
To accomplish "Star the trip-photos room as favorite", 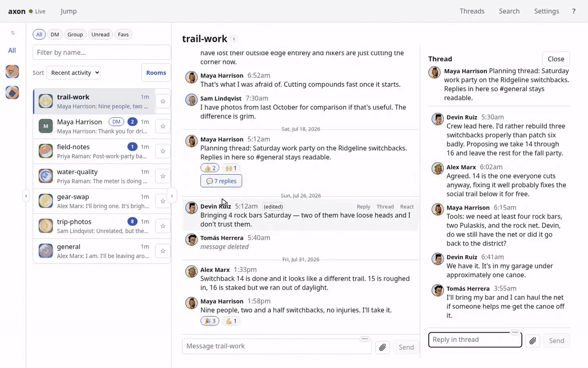I will pos(163,226).
